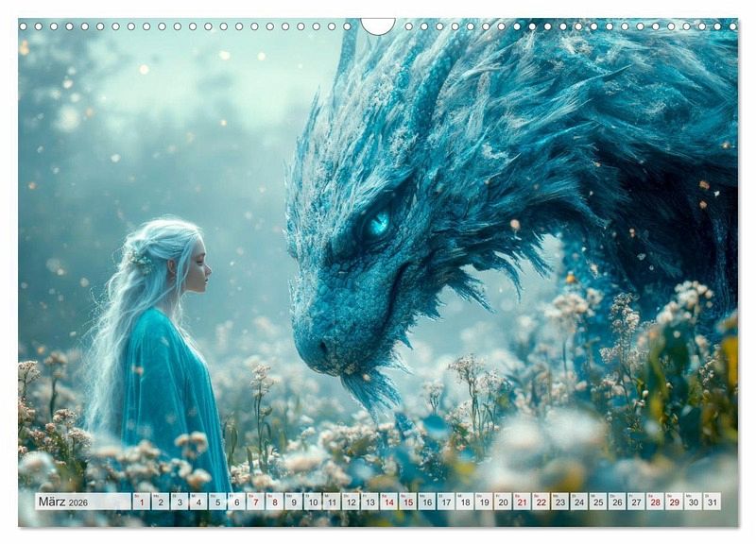Click the calendar hanger notch at top
Viewport: 756px width, 545px height.
click(378, 26)
